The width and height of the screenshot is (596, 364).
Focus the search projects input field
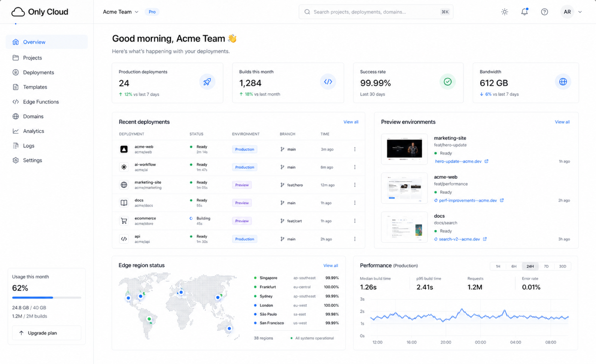376,12
